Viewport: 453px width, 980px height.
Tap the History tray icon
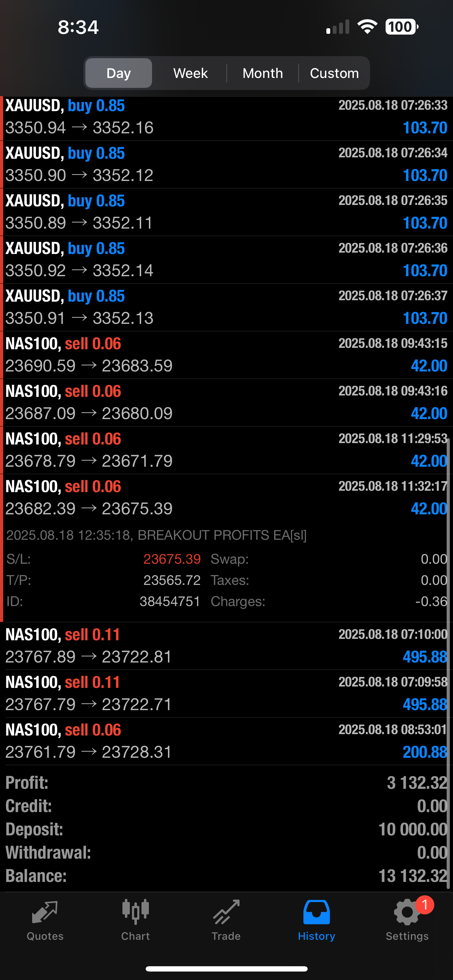[x=316, y=912]
